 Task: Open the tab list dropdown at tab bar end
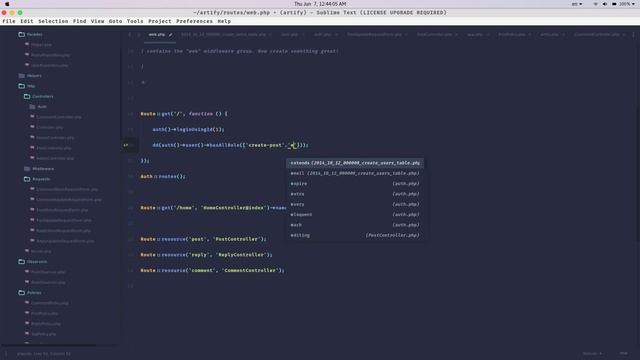(633, 35)
